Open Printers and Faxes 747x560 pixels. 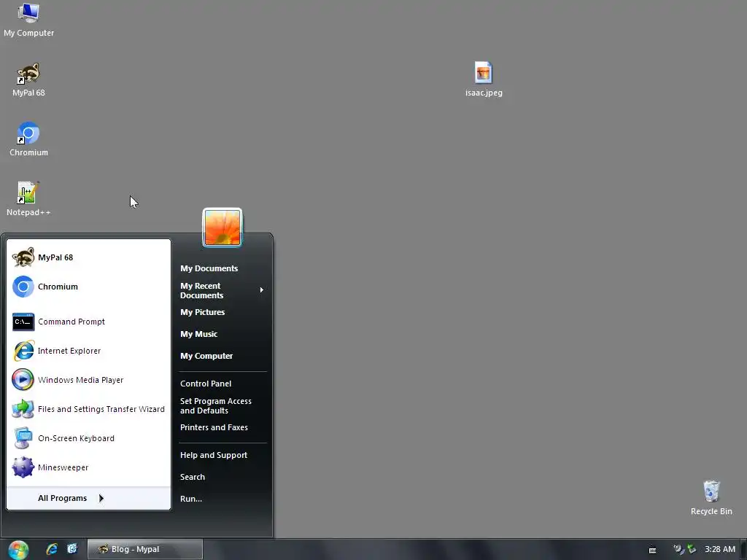pos(214,427)
